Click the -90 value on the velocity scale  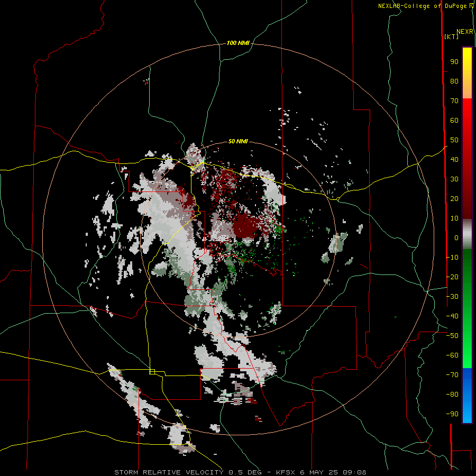(452, 414)
